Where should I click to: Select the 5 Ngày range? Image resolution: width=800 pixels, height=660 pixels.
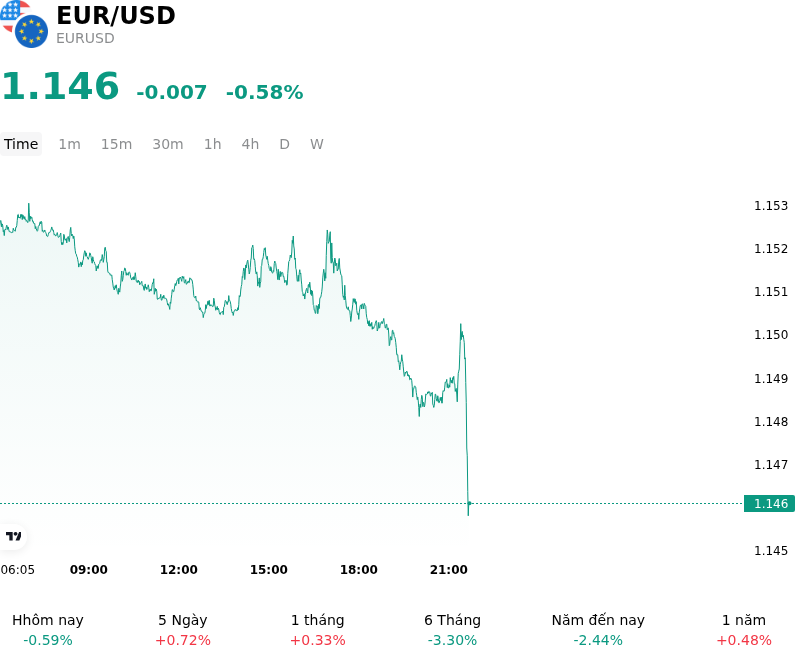(183, 630)
